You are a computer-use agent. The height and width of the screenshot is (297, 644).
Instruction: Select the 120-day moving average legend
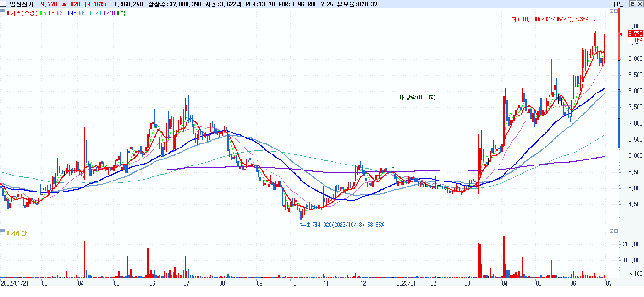pos(95,13)
